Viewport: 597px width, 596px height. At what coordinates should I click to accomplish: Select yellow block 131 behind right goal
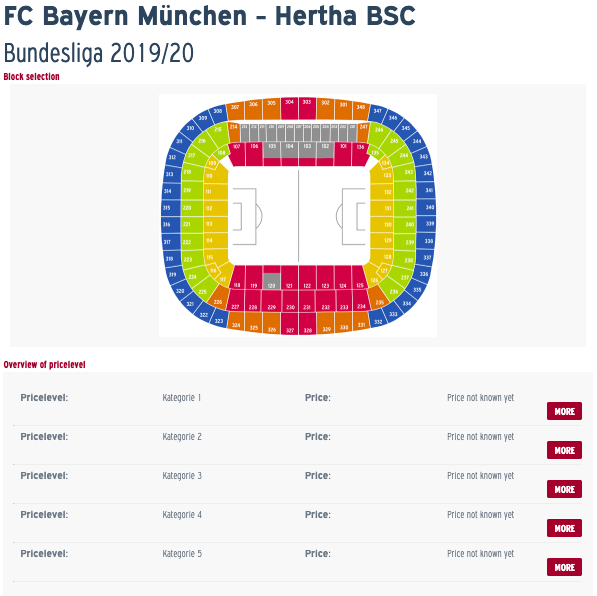pyautogui.click(x=382, y=208)
